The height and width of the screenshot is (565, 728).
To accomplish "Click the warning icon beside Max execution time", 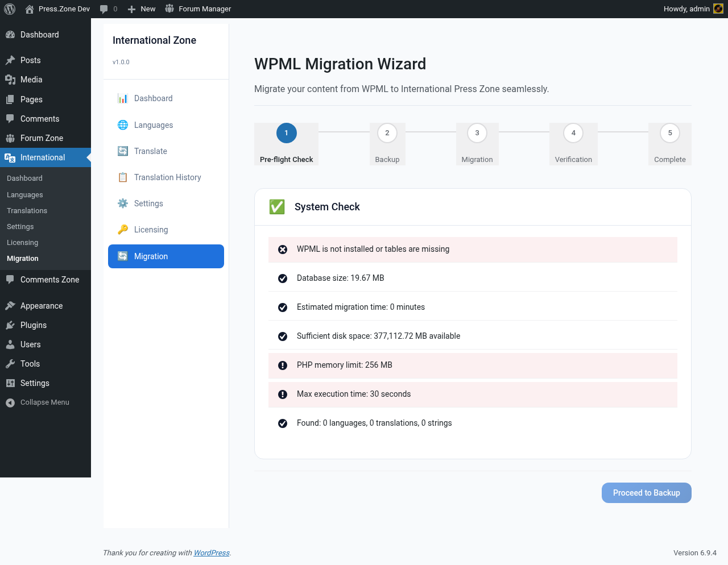I will (283, 394).
